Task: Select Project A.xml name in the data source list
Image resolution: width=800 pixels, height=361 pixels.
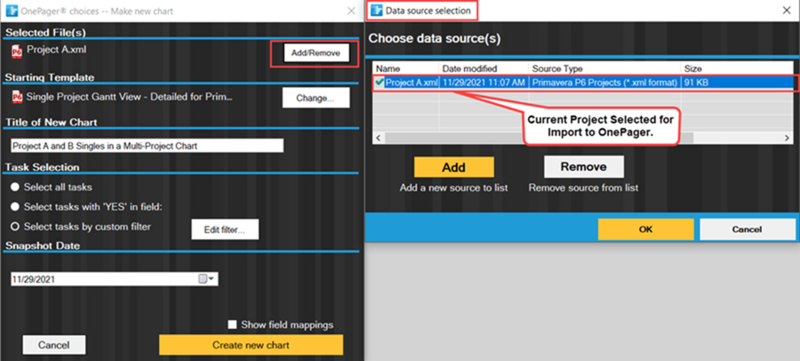Action: click(411, 83)
